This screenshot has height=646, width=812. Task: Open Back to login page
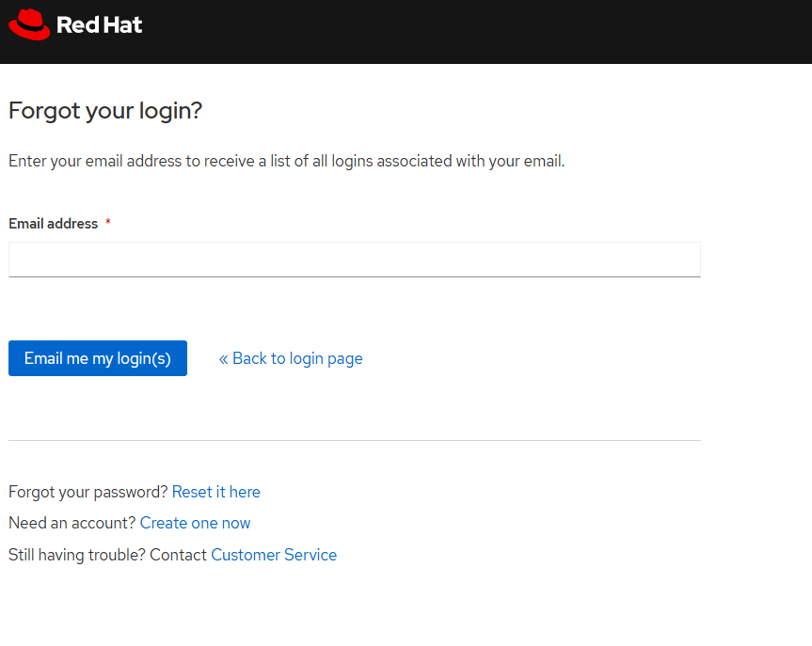(296, 358)
